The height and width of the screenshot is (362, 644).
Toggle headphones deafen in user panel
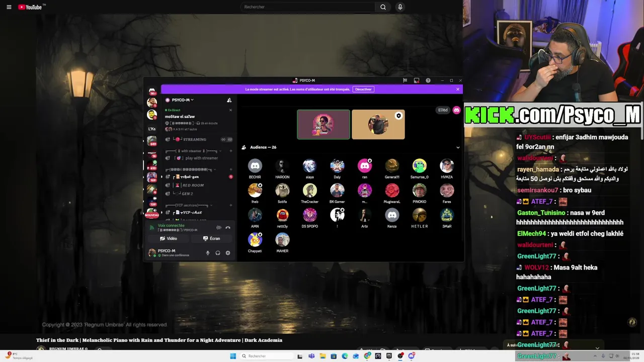(218, 253)
